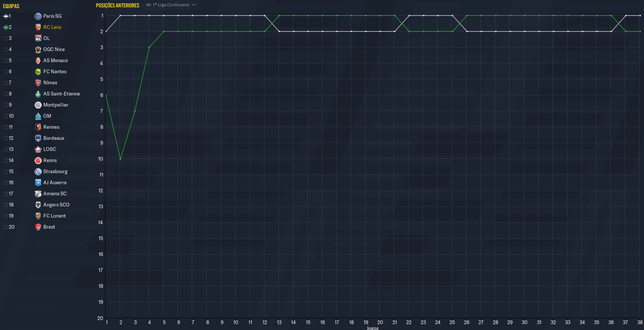Enable the graph line toggle at position 10
The image size is (644, 330).
[6, 116]
